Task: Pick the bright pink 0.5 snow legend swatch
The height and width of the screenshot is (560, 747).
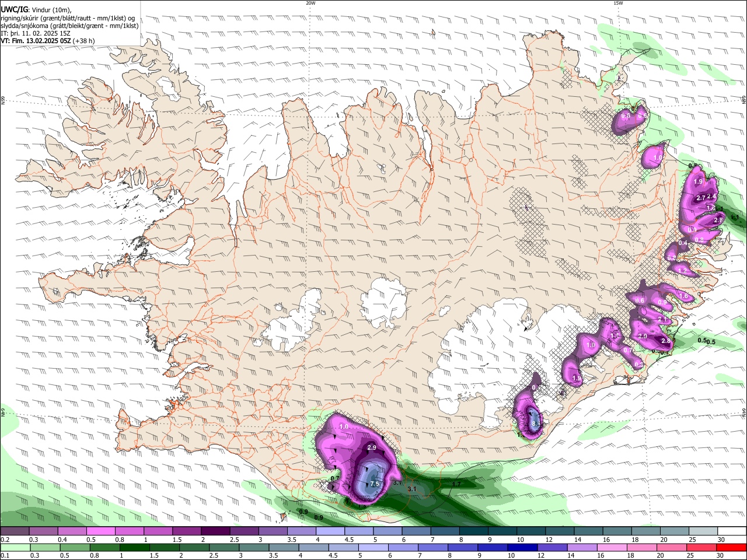Action: (100, 531)
